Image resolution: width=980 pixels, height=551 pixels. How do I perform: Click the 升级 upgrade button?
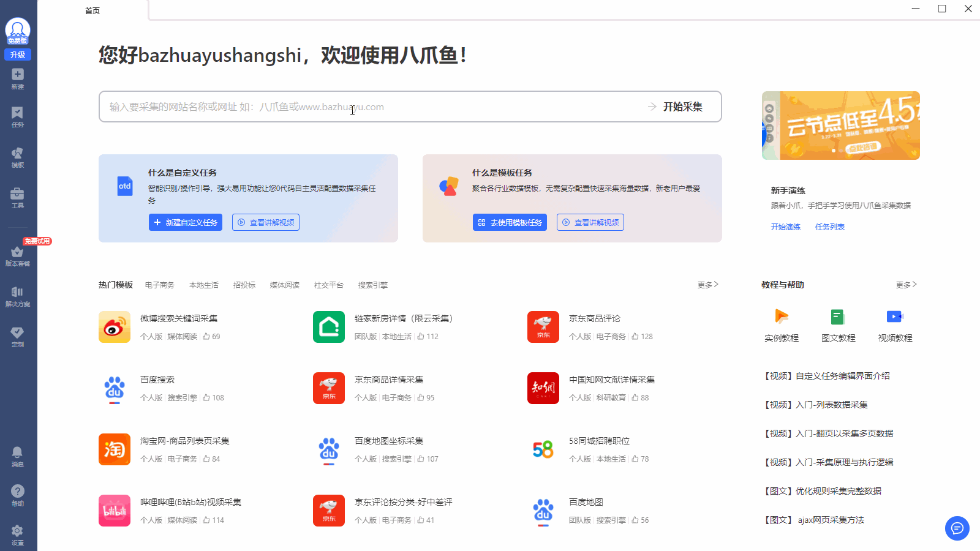coord(18,54)
